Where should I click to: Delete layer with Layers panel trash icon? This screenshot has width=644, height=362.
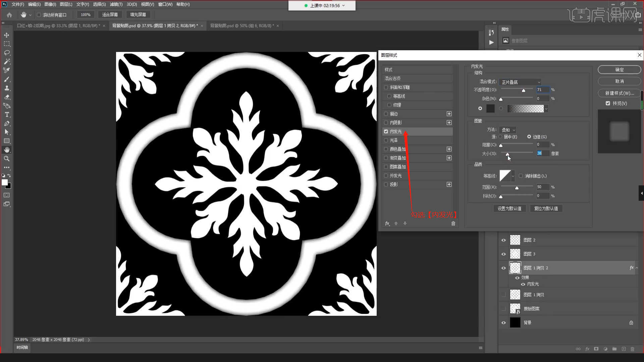click(633, 349)
